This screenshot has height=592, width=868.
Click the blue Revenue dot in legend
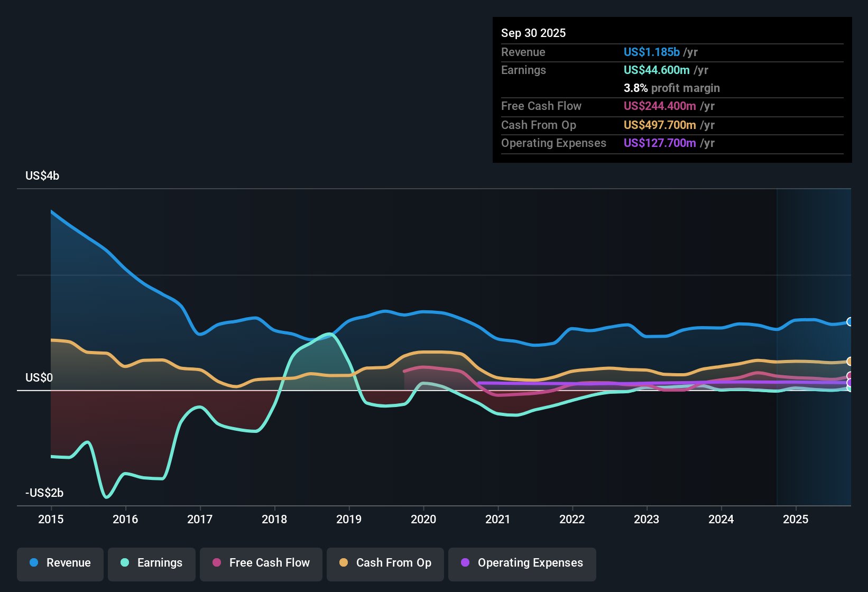[x=33, y=563]
